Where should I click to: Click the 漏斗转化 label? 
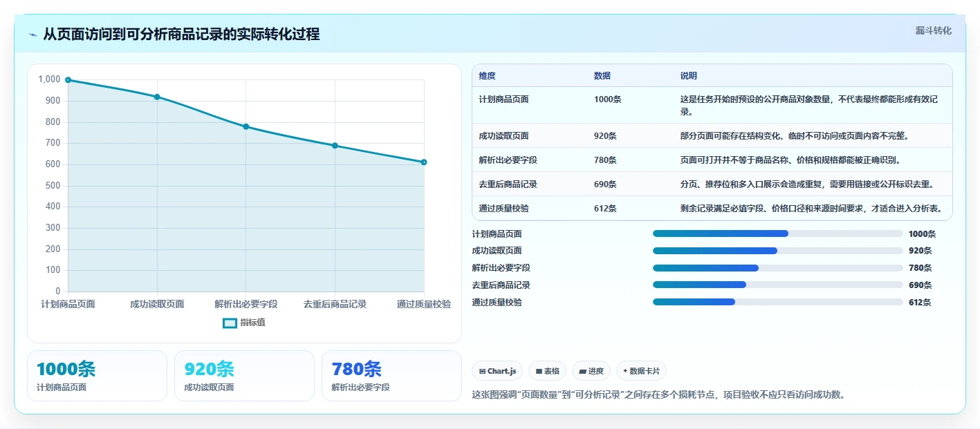pyautogui.click(x=933, y=30)
